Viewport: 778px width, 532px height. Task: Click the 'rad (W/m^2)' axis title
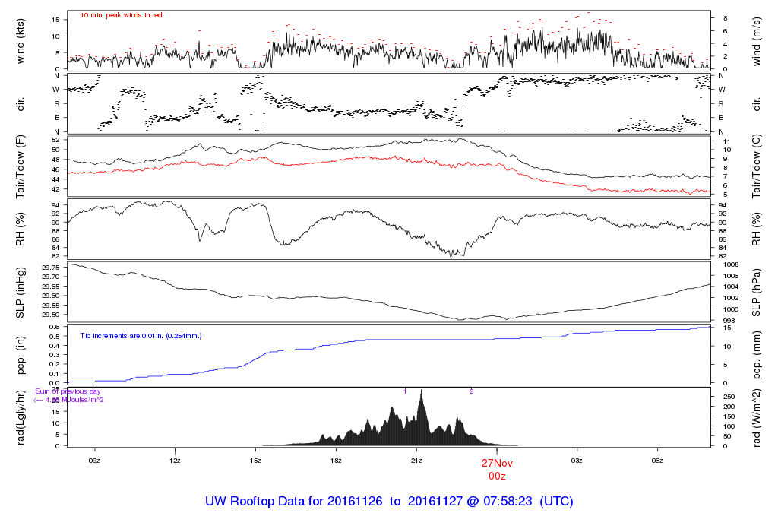(756, 418)
